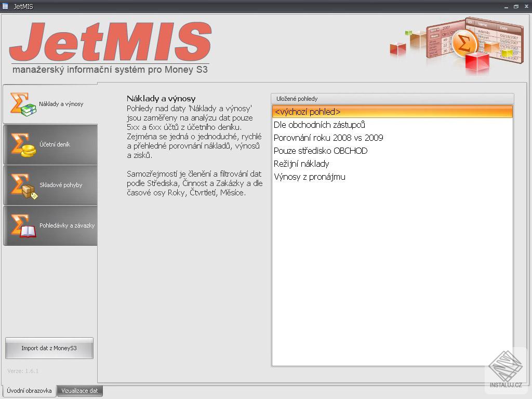The image size is (532, 399).
Task: Minimize the JetMIS window
Action: (x=506, y=6)
